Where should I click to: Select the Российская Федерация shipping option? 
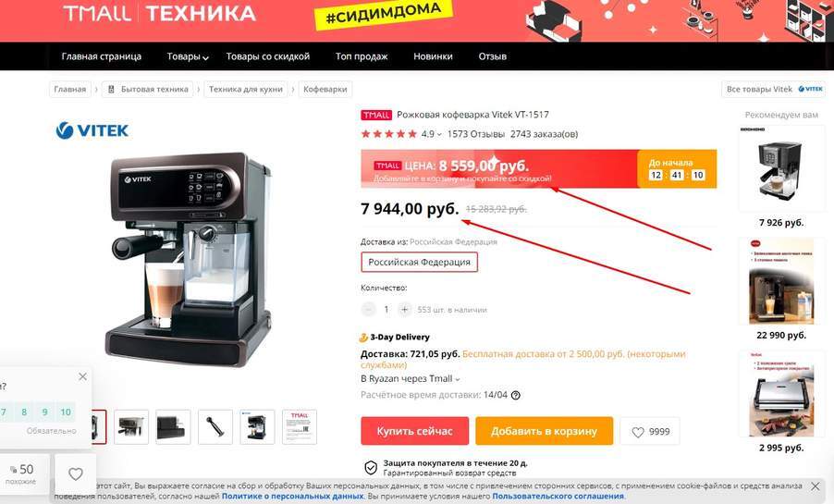coord(419,262)
